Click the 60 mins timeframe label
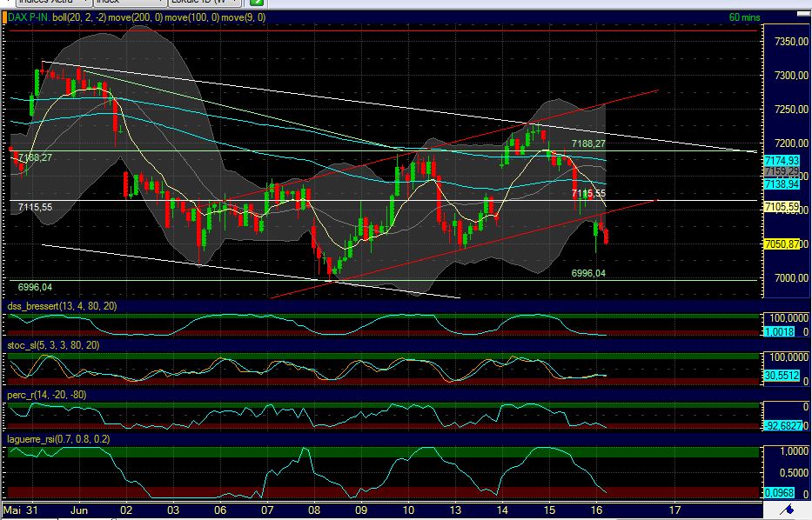Viewport: 812px width, 520px height. pos(744,17)
